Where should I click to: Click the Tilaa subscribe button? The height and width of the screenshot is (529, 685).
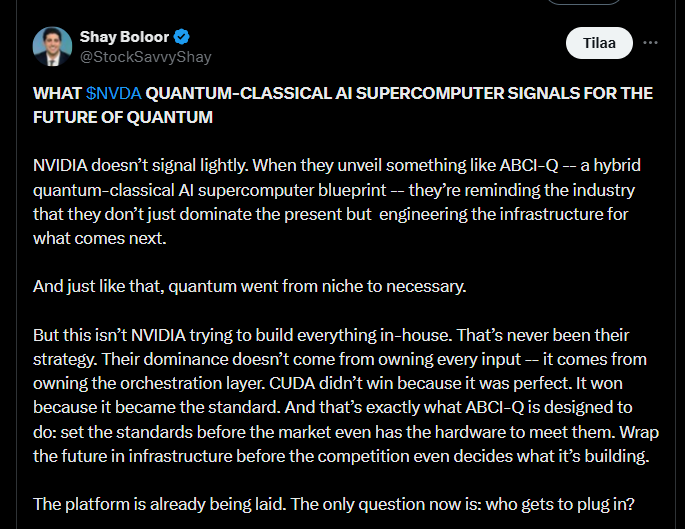(599, 43)
